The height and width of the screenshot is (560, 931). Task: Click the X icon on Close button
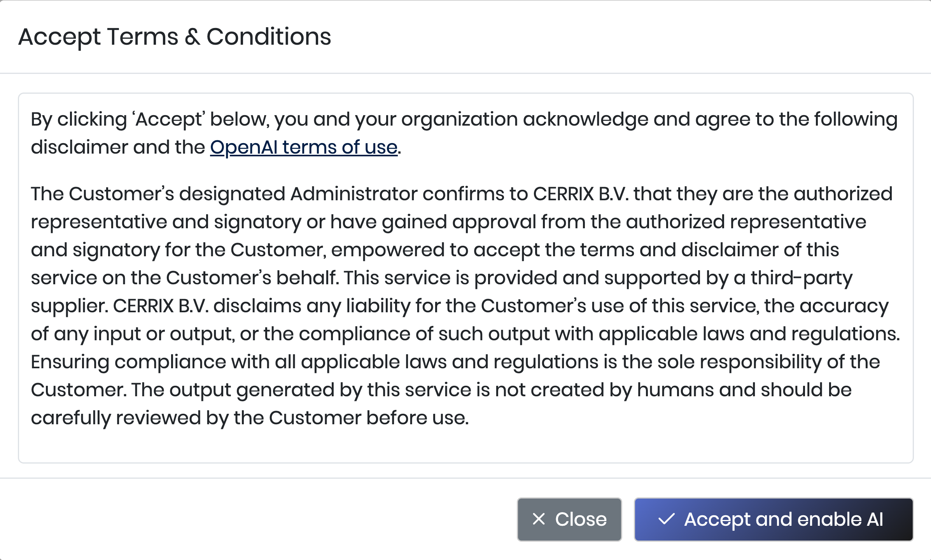(x=539, y=519)
